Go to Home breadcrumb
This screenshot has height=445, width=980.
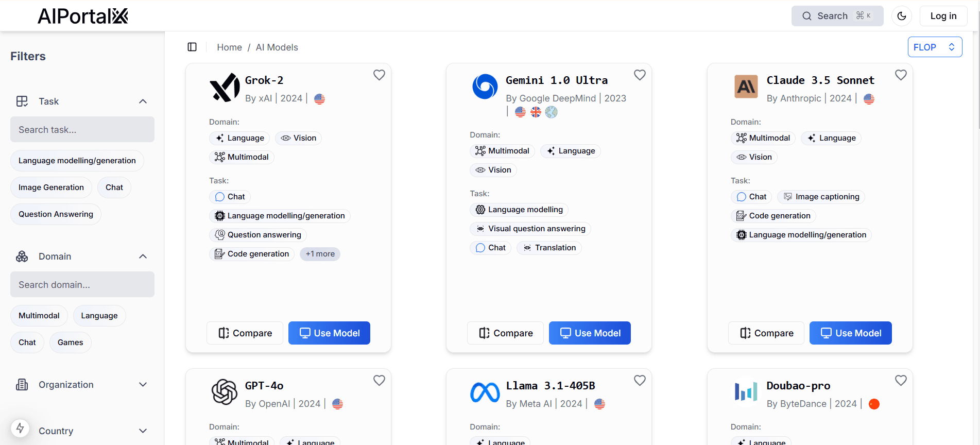tap(229, 47)
